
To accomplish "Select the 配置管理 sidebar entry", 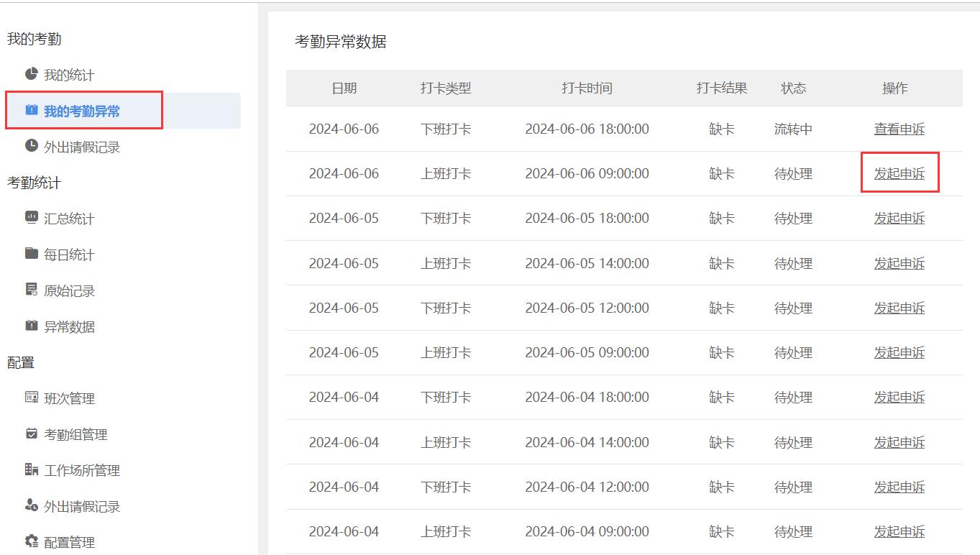I will (x=69, y=543).
